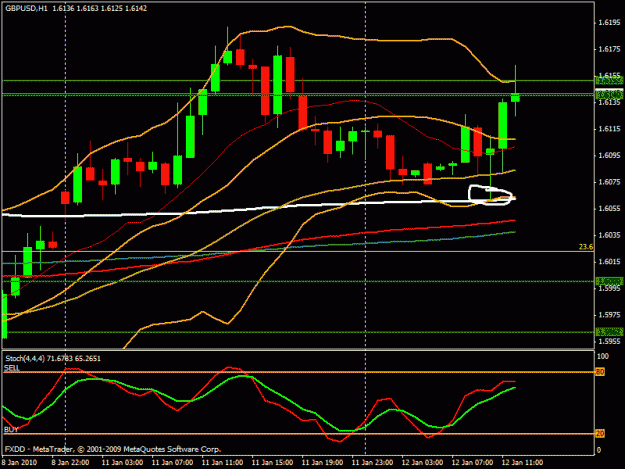
Task: Click the orange 20 level tag
Action: coord(600,434)
